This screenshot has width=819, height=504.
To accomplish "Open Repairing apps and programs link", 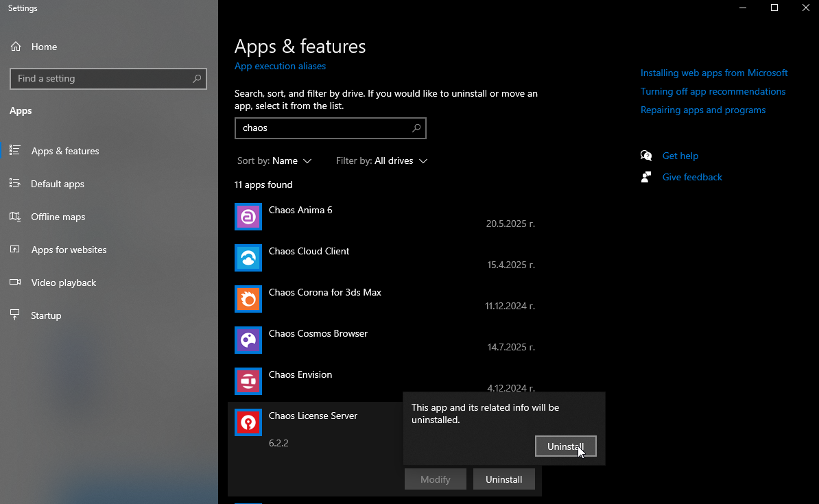I will [703, 110].
